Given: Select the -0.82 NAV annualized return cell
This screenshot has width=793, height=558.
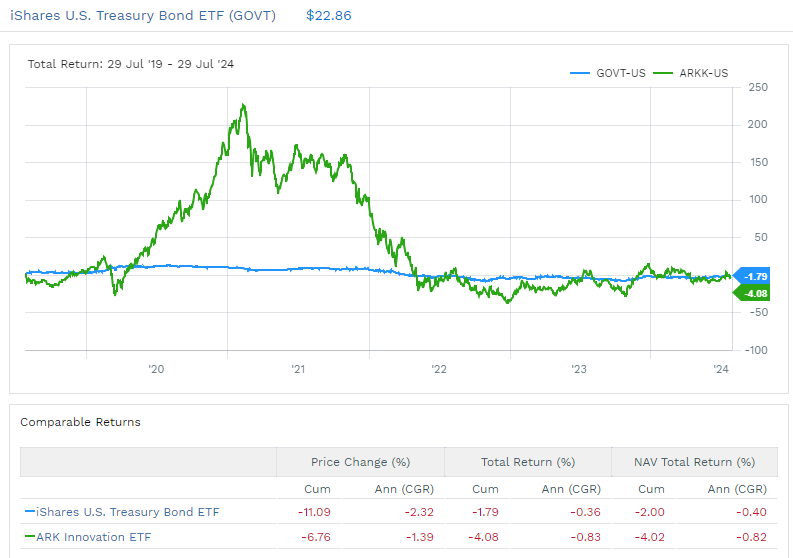Looking at the screenshot, I should click(x=752, y=537).
